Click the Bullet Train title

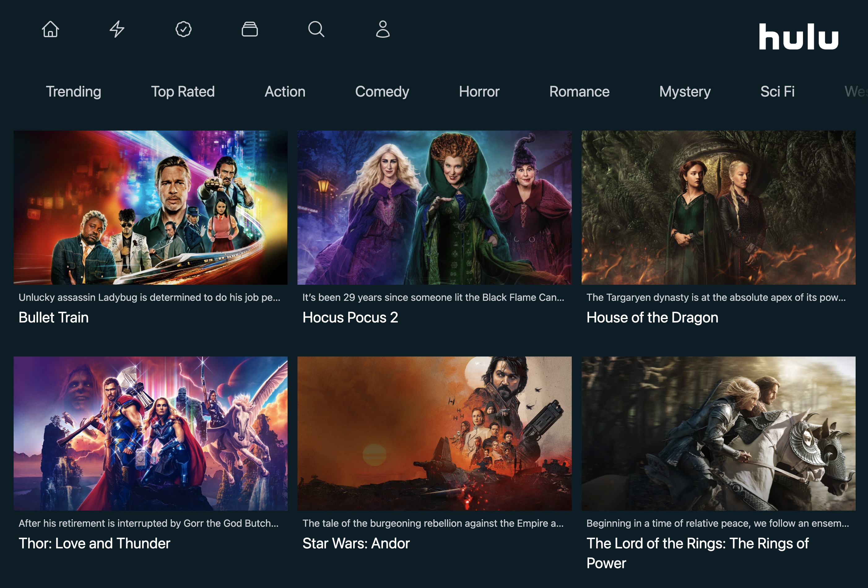[54, 317]
